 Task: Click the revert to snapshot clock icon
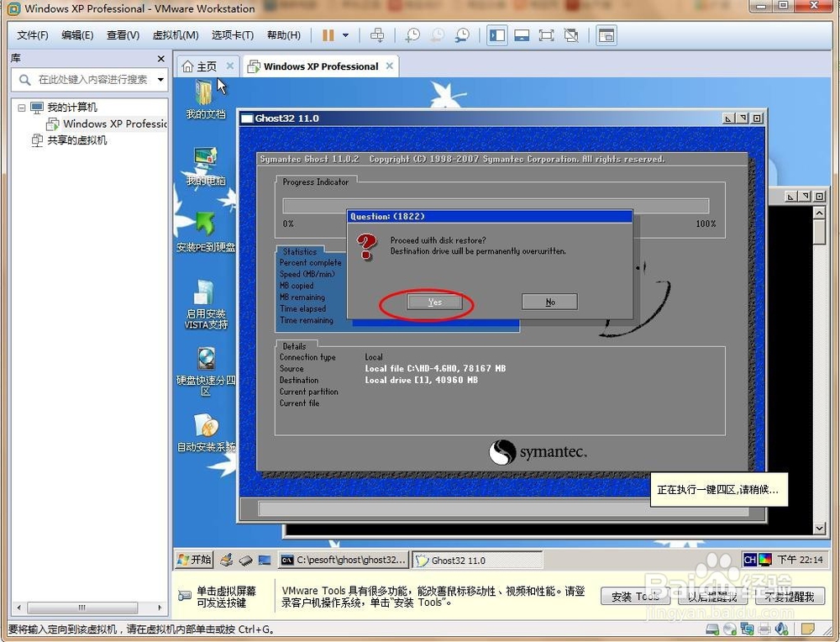click(437, 35)
